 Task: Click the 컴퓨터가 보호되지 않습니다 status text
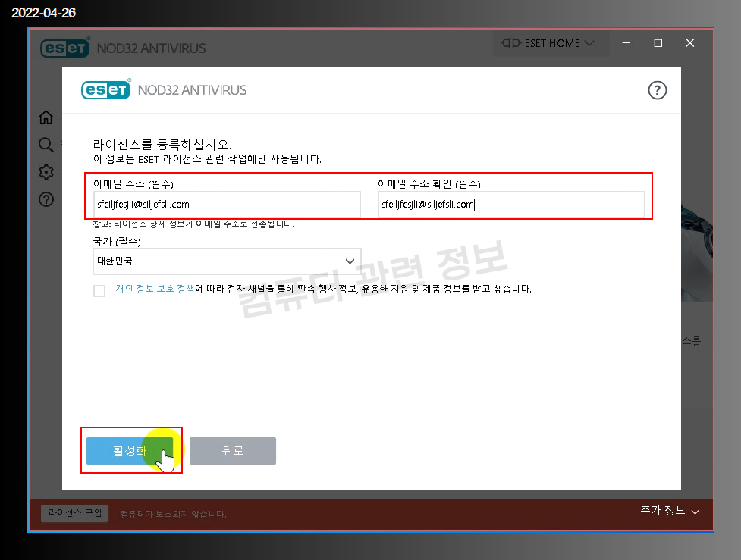click(173, 515)
